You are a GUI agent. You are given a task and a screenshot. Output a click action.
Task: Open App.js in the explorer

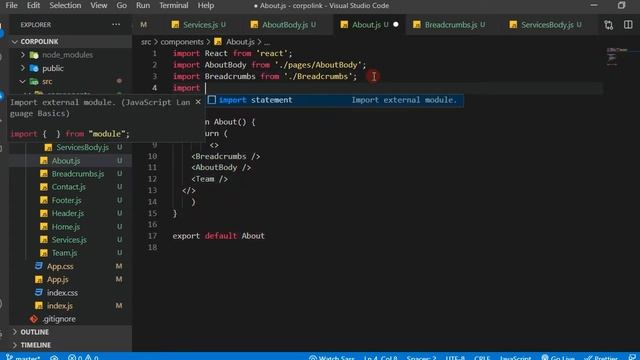[x=57, y=280]
